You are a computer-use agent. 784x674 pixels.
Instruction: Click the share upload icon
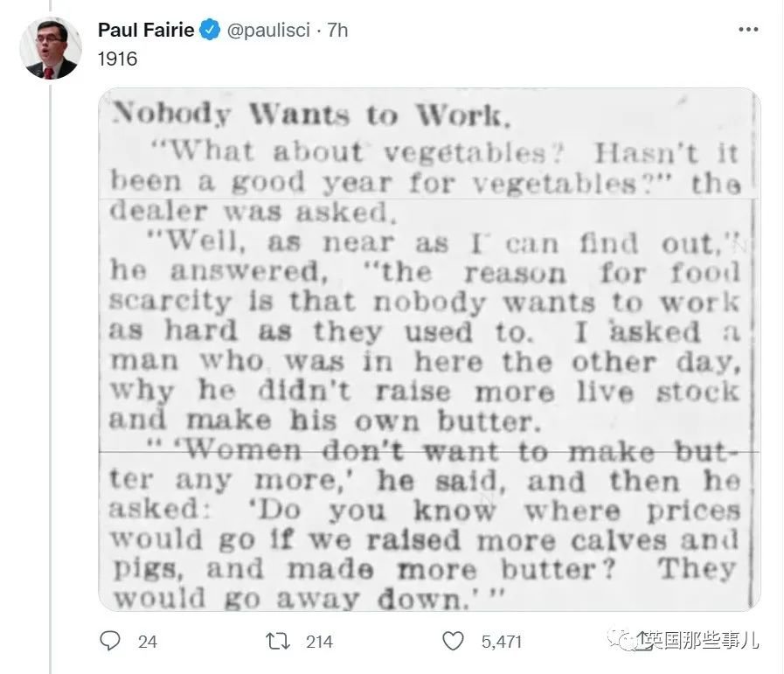point(643,641)
